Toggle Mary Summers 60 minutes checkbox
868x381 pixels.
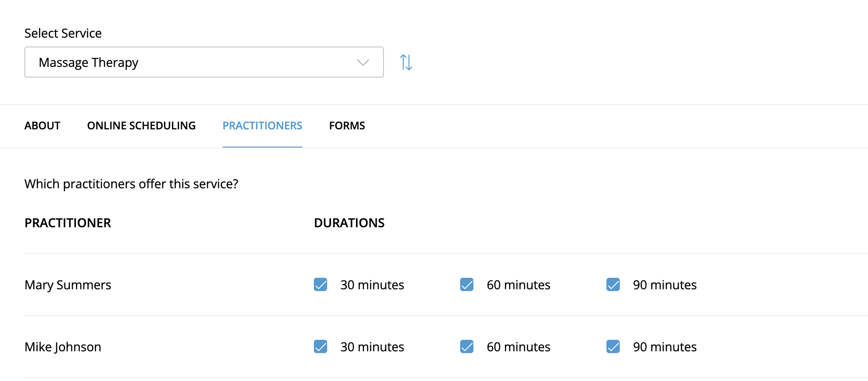coord(467,284)
